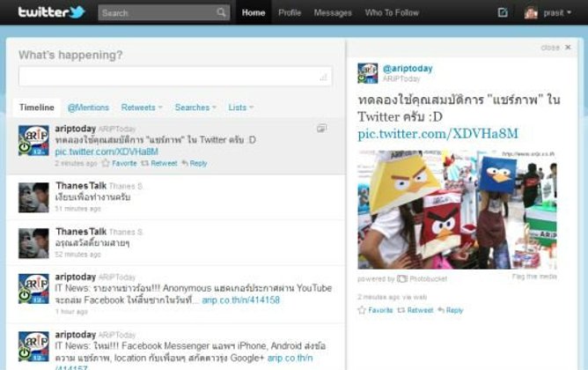Screen dimensions: 588x370
Task: Click the What's happening tweet box
Action: 175,77
